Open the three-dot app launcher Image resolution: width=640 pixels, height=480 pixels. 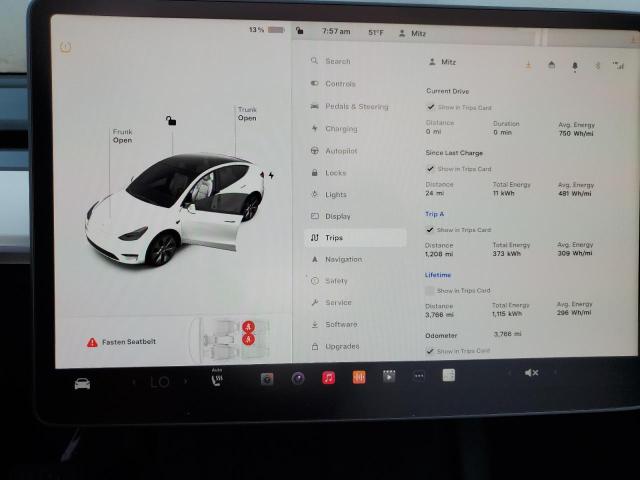(419, 376)
